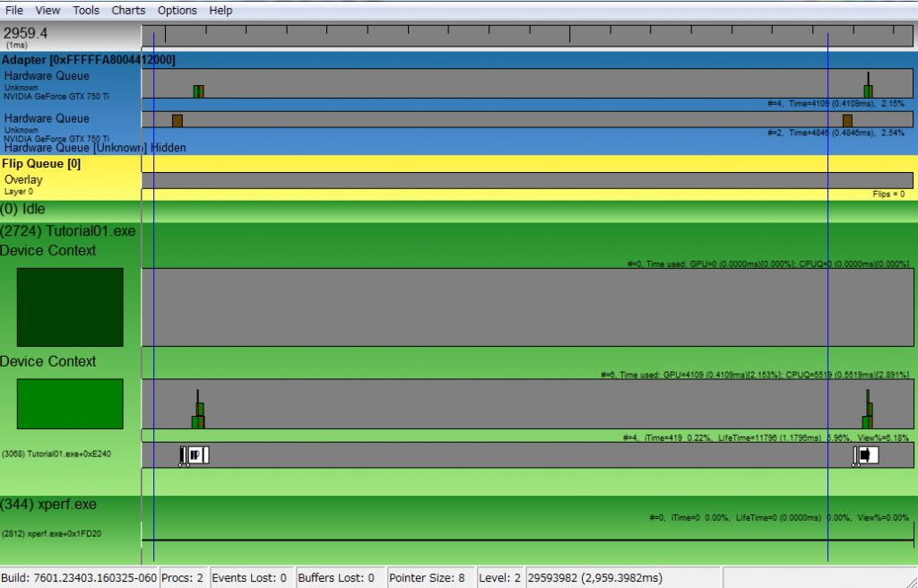This screenshot has width=918, height=588.
Task: Click the (344) xperf.exe process header
Action: pyautogui.click(x=48, y=505)
